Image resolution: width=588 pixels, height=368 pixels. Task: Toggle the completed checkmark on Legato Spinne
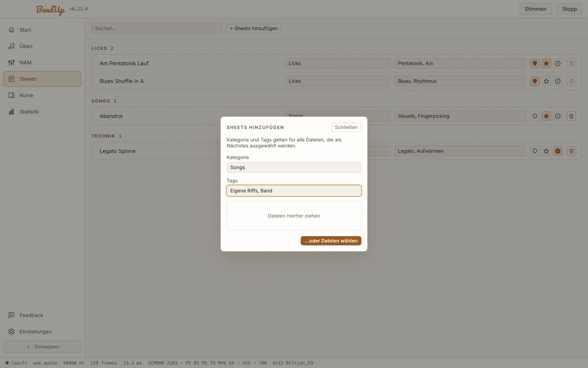tap(558, 151)
